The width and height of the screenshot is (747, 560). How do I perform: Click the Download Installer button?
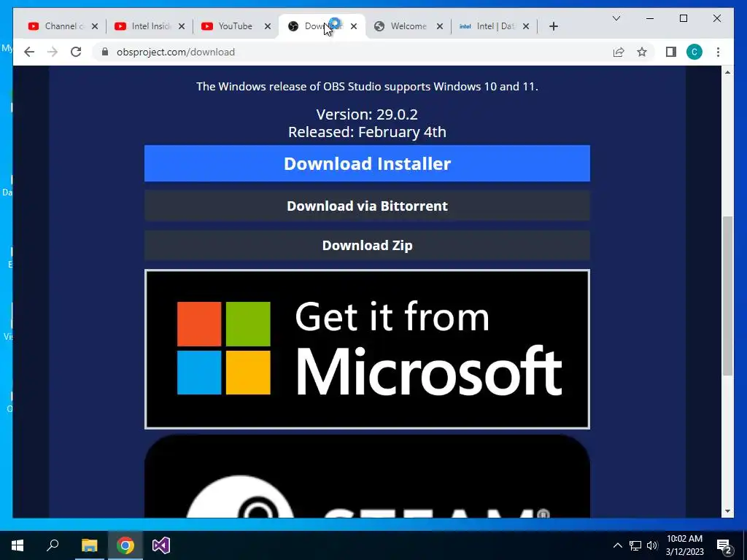[367, 163]
